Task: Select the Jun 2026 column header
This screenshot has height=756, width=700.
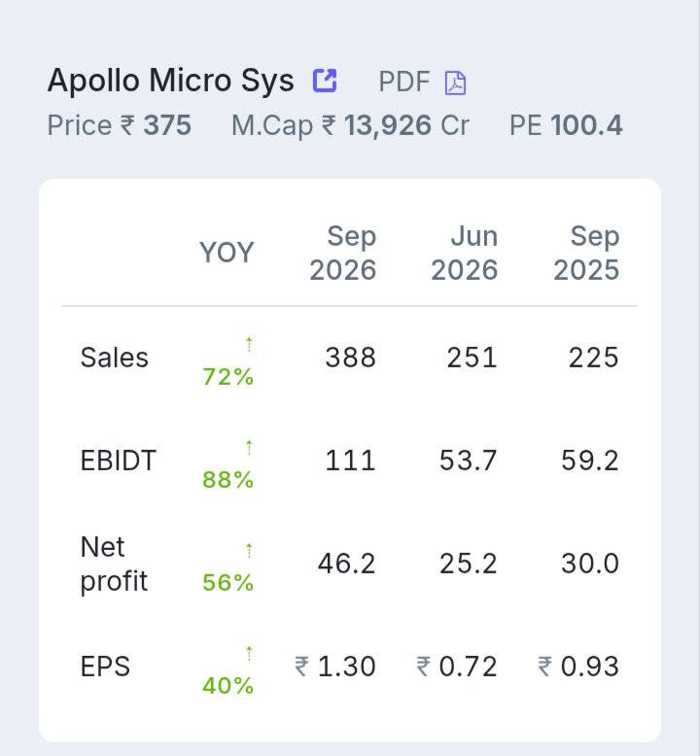Action: pyautogui.click(x=464, y=253)
